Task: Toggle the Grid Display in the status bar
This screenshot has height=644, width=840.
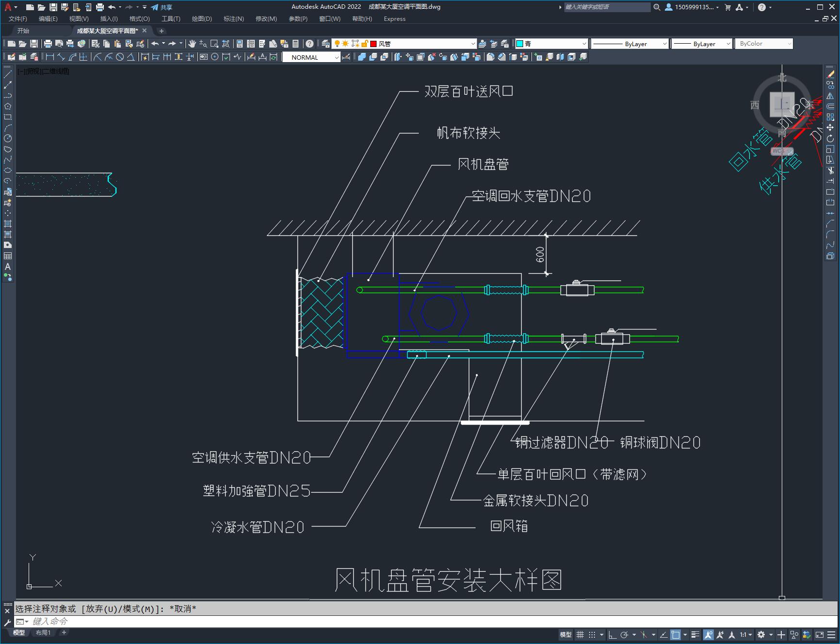Action: coord(580,635)
